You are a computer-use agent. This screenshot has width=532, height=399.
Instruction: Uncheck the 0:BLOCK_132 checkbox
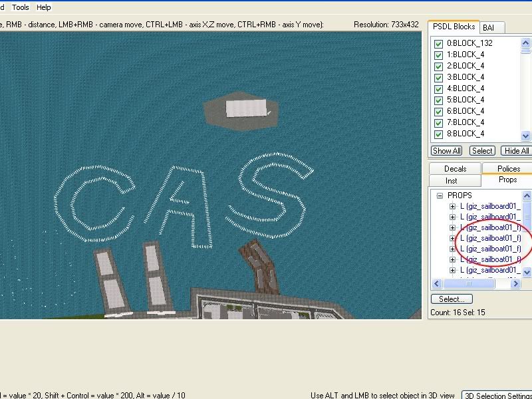click(438, 44)
